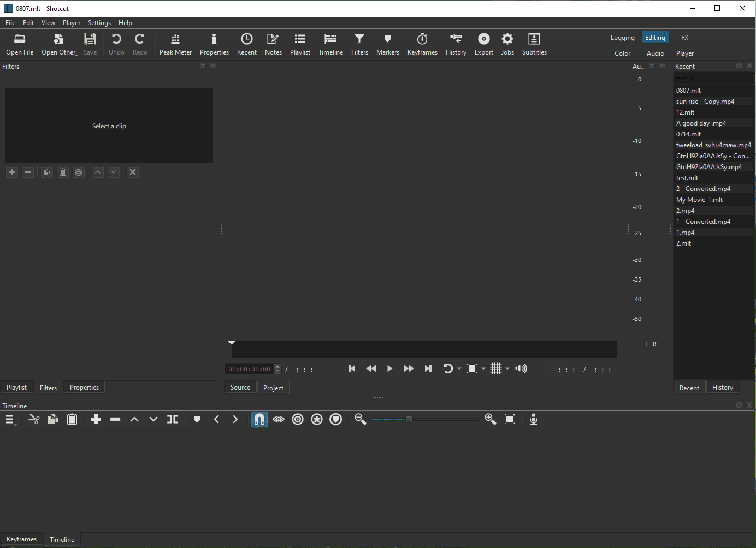The height and width of the screenshot is (548, 756).
Task: Show the History panel from the toolbar
Action: pyautogui.click(x=456, y=44)
